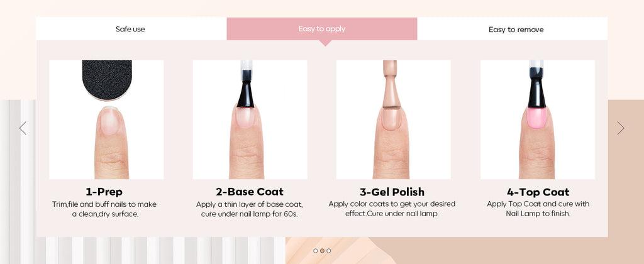Click the Top Coat nail lamp description
644x264 pixels.
coord(538,209)
